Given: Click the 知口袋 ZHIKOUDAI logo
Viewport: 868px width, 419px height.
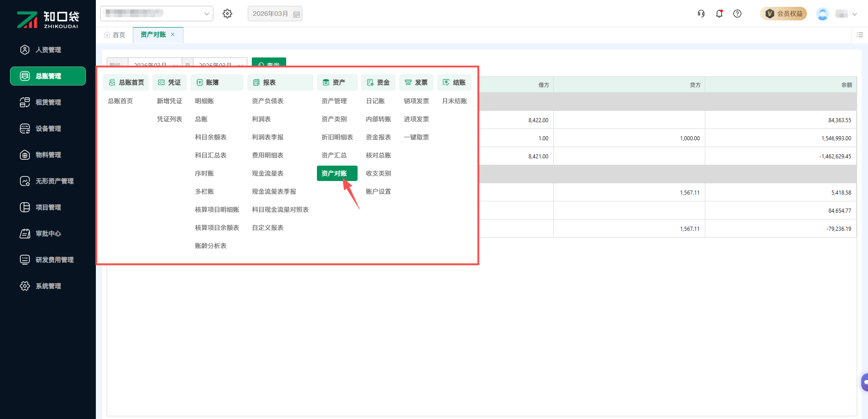Looking at the screenshot, I should (48, 19).
